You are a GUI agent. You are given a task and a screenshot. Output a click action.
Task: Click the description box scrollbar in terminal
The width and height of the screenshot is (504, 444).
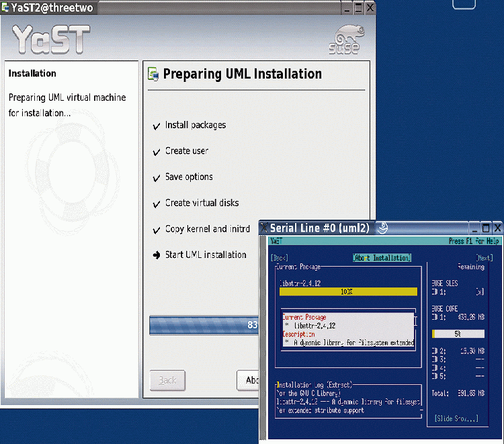(415, 321)
